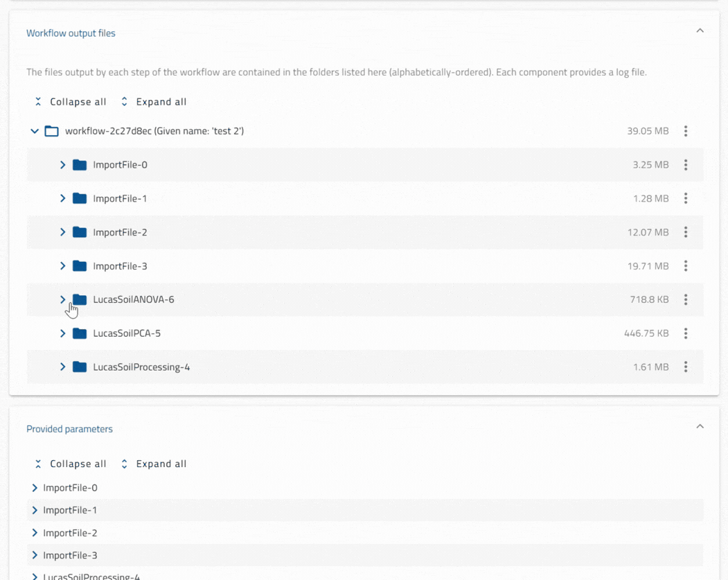Select the LucasSoilProcessing-4 folder name
This screenshot has height=580, width=728.
(141, 367)
